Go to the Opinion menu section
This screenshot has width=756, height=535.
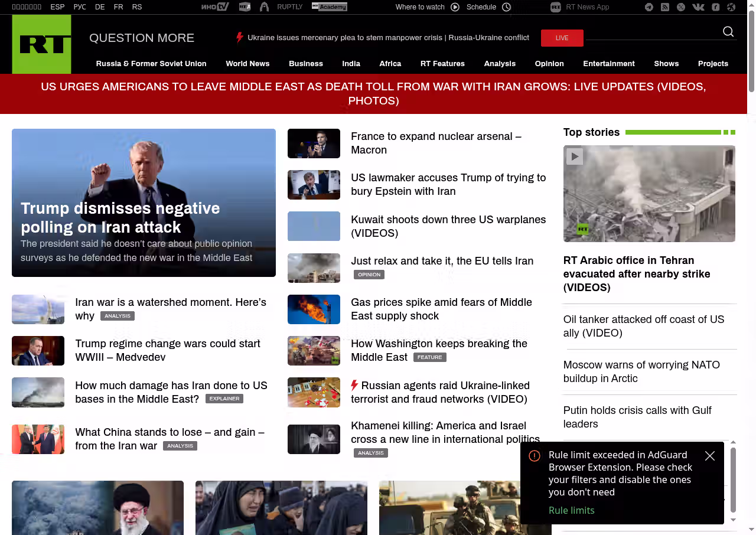click(x=549, y=64)
